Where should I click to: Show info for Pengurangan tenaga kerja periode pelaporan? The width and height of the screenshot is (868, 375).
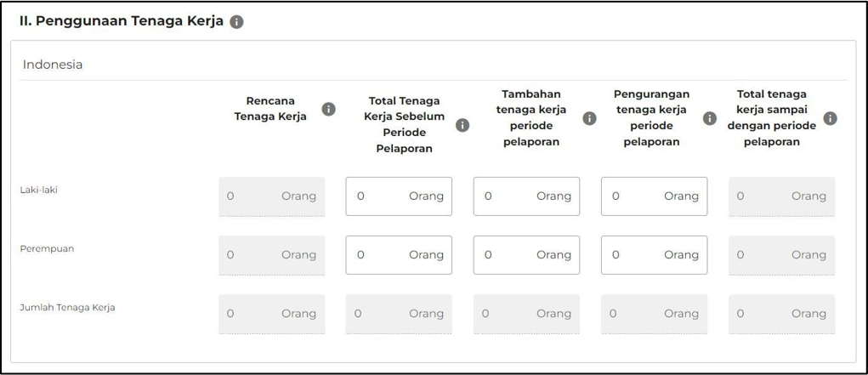point(710,118)
